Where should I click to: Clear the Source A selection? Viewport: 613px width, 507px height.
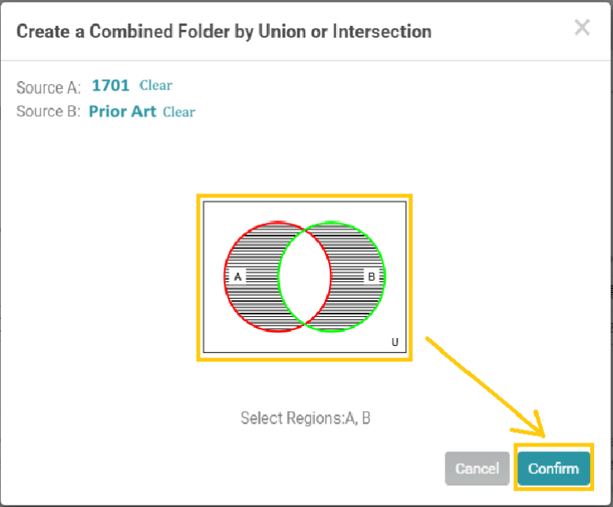pyautogui.click(x=156, y=85)
